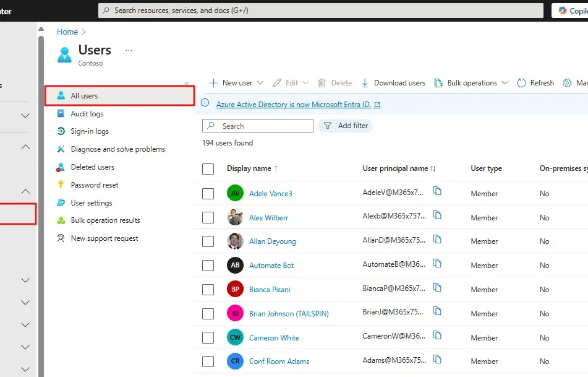Expand the Edit dropdown

click(x=305, y=82)
